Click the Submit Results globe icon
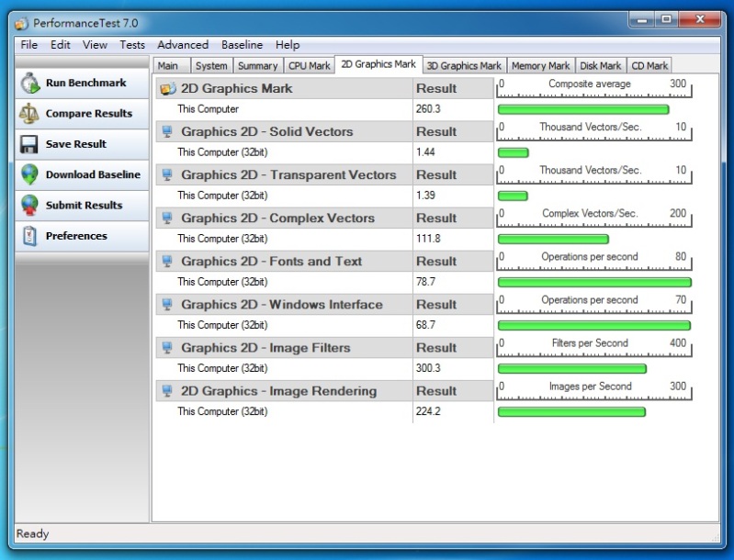Image resolution: width=734 pixels, height=560 pixels. (x=29, y=205)
